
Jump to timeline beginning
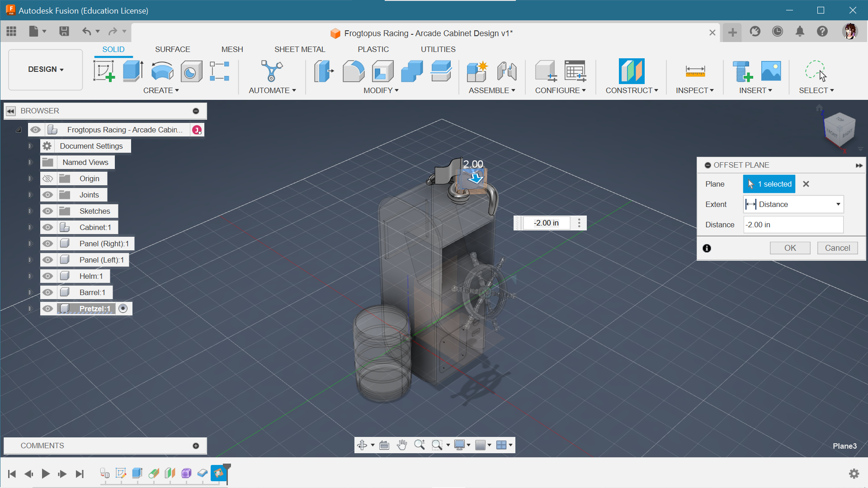coord(12,474)
